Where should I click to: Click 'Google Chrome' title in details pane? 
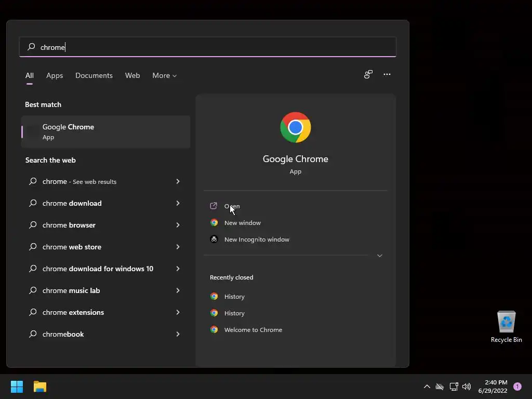click(296, 159)
